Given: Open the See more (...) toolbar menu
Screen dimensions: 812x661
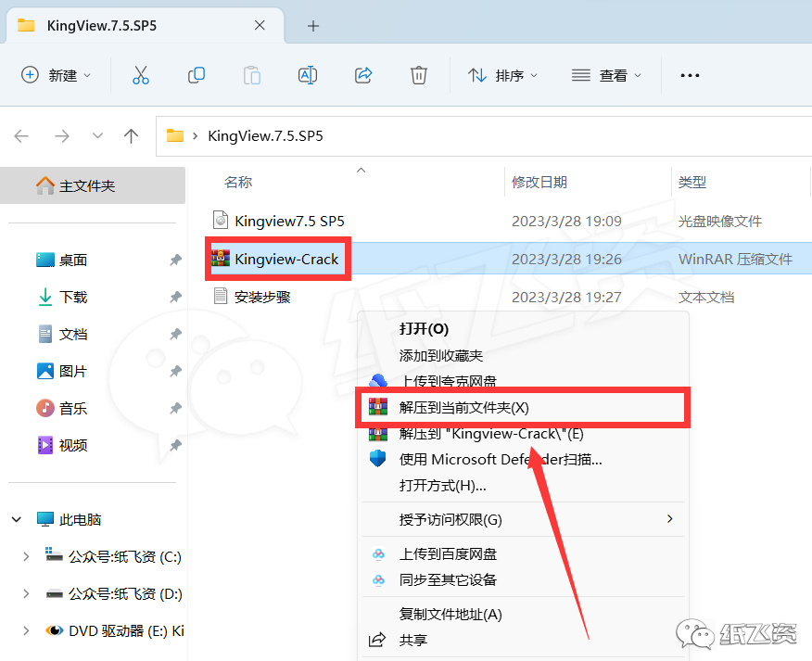Looking at the screenshot, I should [x=690, y=76].
